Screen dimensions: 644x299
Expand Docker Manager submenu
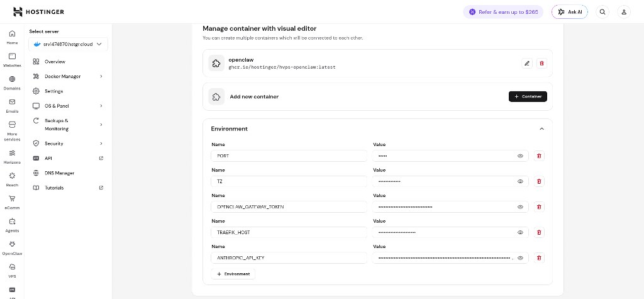[101, 76]
